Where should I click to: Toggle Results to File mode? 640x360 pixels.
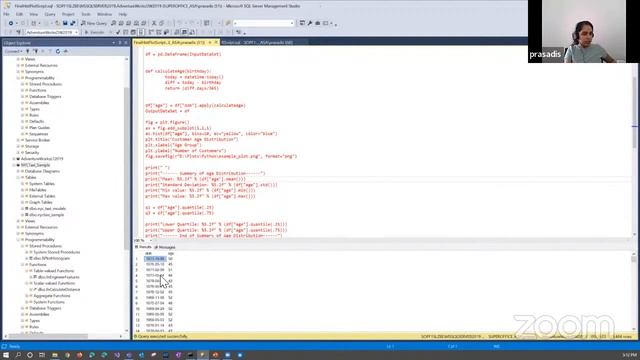[192, 32]
